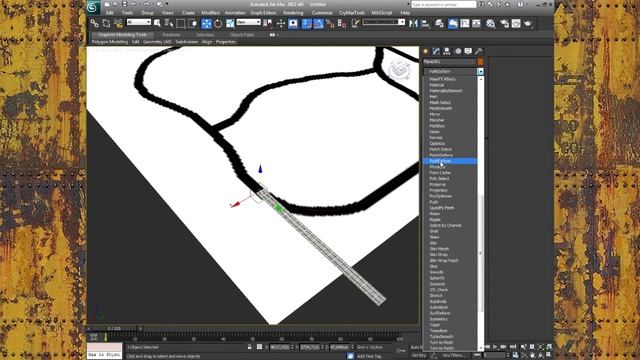Toggle Graphite Modeling Tools ribbon icon
640x360 pixels.
click(x=453, y=24)
